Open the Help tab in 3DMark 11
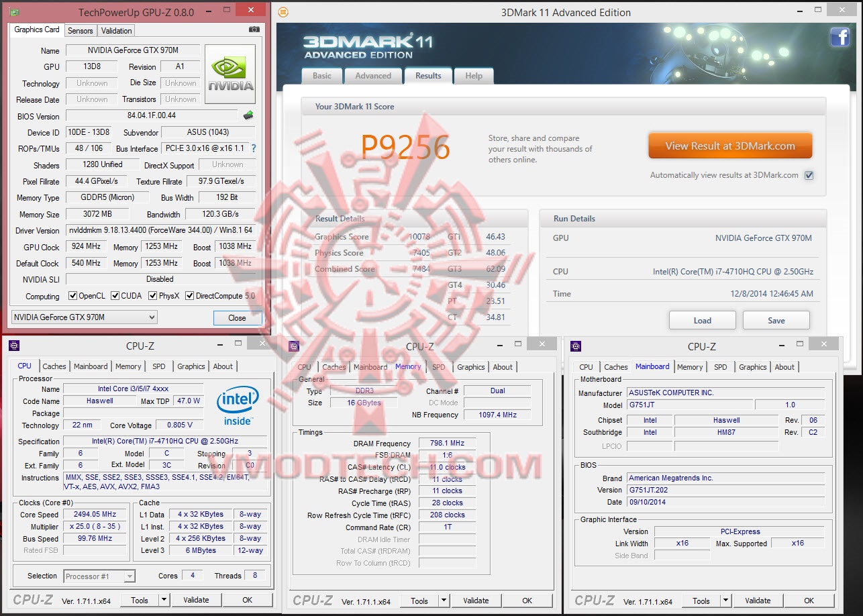Screen dimensions: 863x616 coord(474,76)
